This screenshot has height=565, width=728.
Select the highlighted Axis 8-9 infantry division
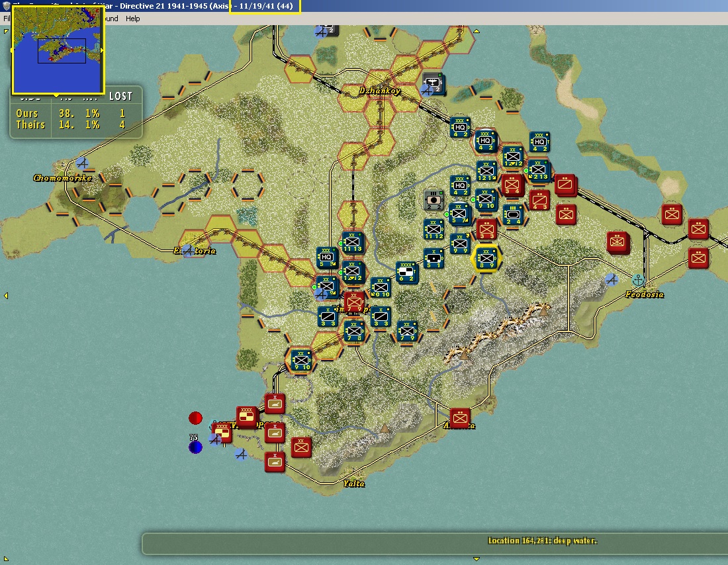tap(486, 259)
